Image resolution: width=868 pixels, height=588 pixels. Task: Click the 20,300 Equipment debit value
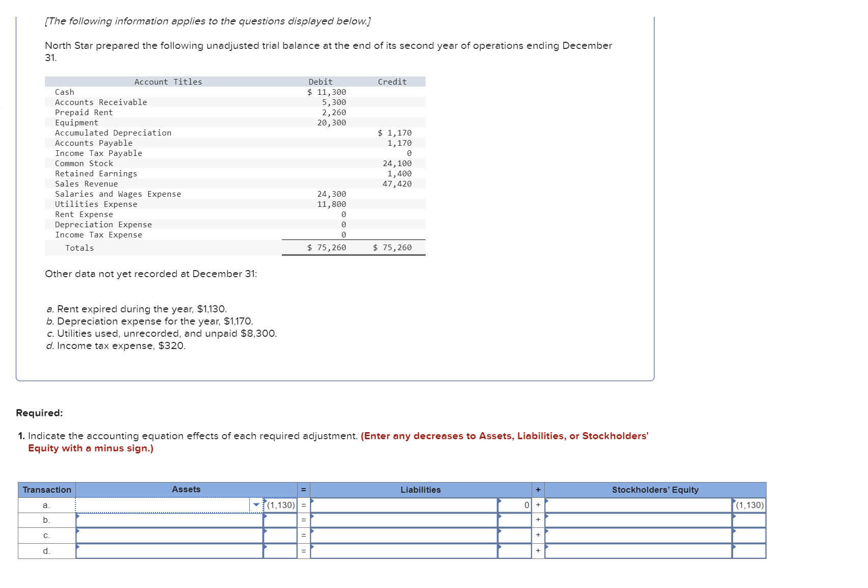click(332, 123)
